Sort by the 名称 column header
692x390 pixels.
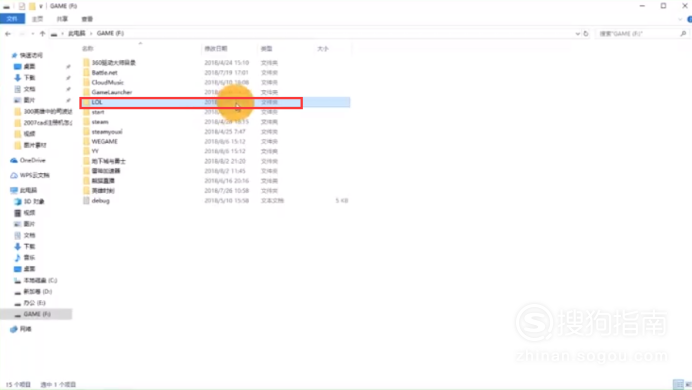pos(88,49)
